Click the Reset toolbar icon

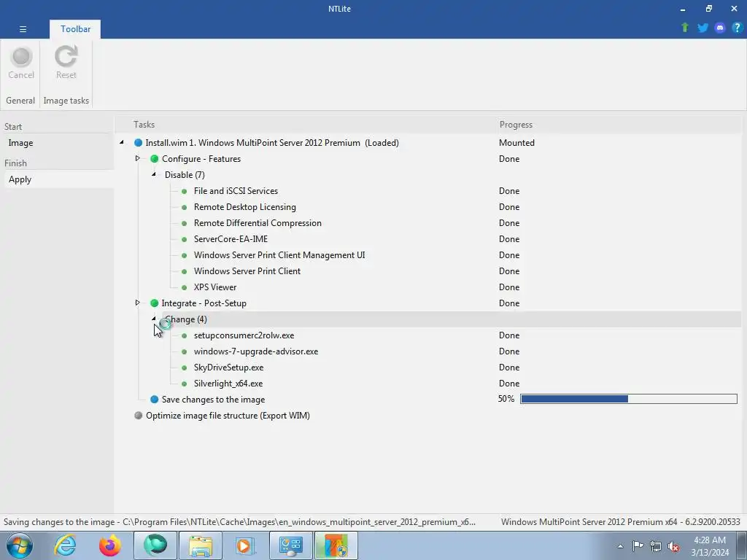click(66, 63)
